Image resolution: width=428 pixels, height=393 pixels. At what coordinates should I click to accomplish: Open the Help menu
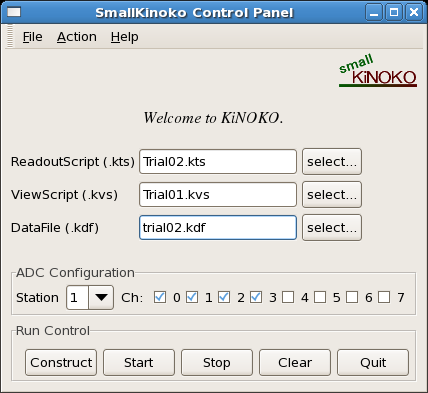(x=124, y=37)
